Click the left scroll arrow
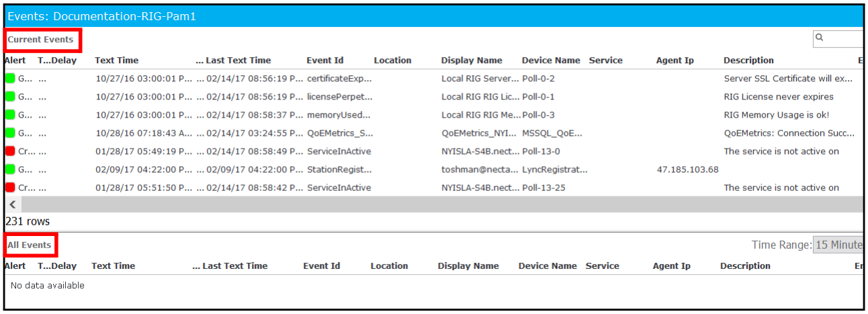 coord(12,204)
